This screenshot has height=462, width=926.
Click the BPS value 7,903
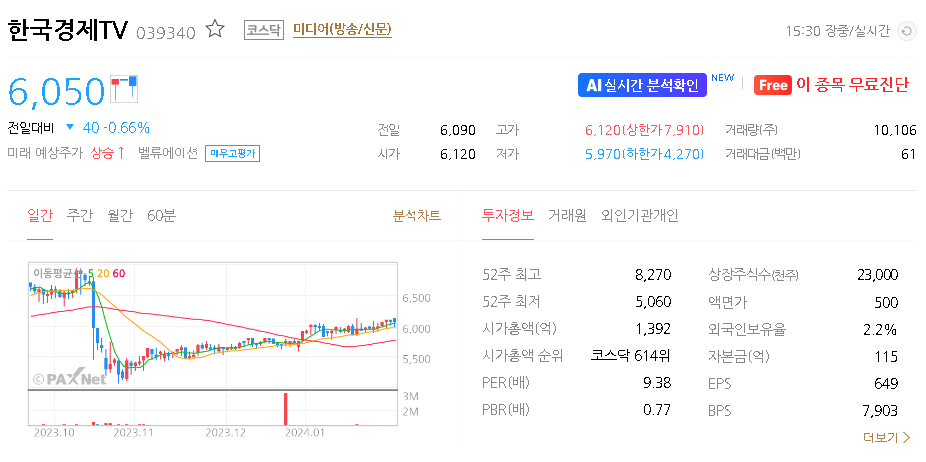(x=882, y=411)
